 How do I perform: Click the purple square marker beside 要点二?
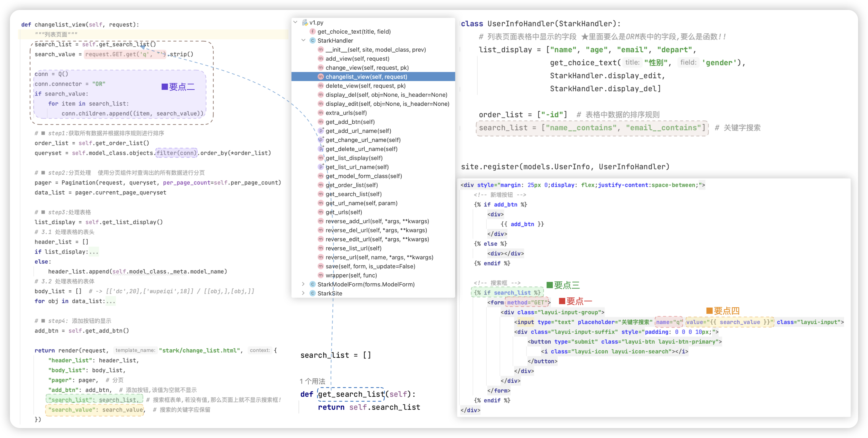click(165, 87)
